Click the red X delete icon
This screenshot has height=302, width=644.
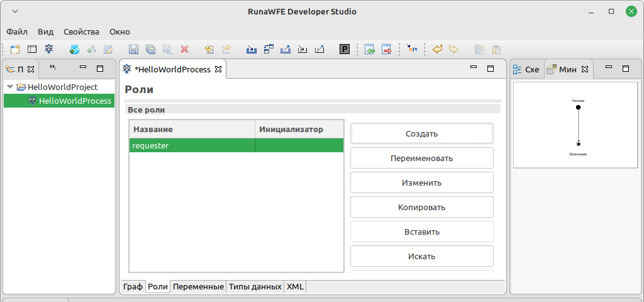tap(184, 50)
